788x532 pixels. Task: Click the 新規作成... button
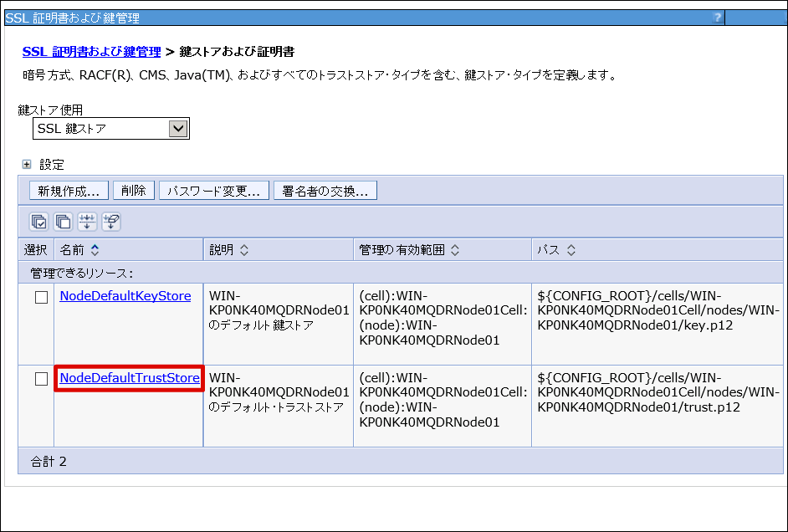pos(69,191)
